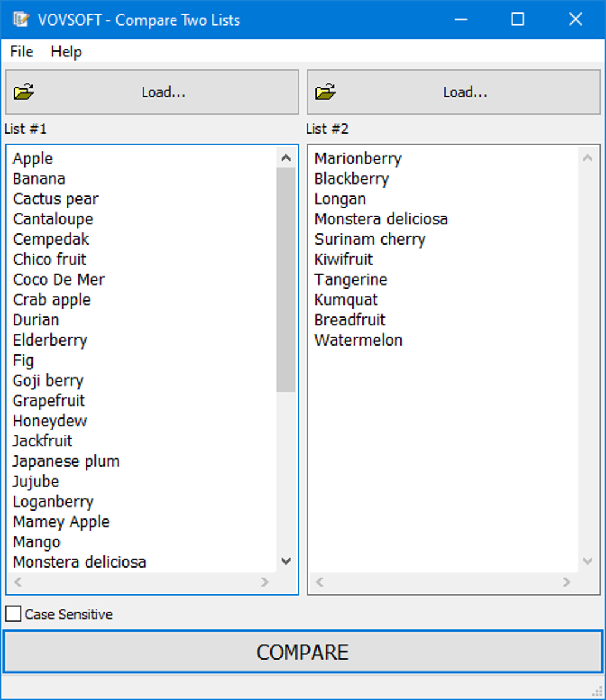Viewport: 606px width, 700px height.
Task: Open the Help menu
Action: [65, 52]
